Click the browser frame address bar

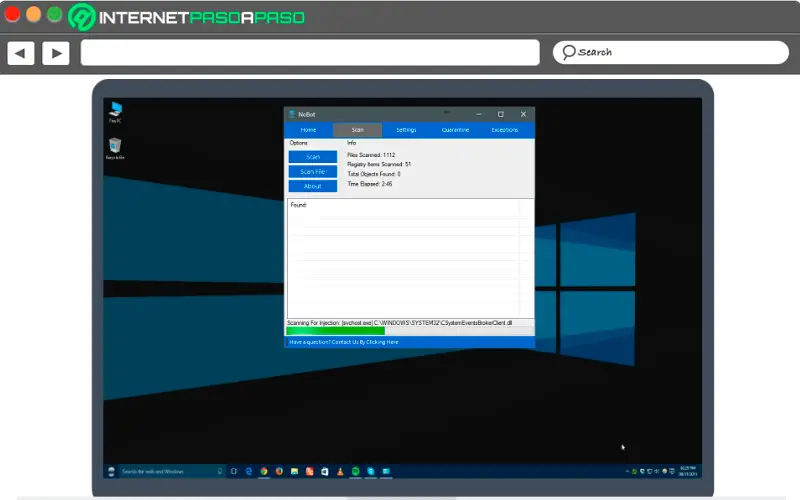[310, 53]
